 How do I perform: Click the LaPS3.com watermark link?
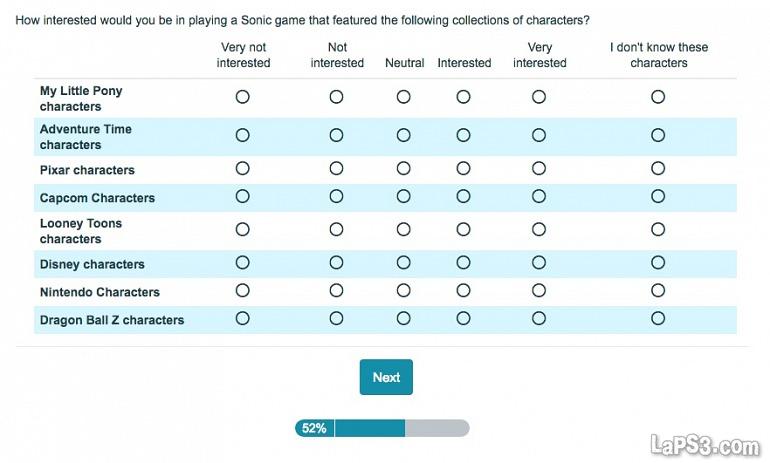click(703, 444)
